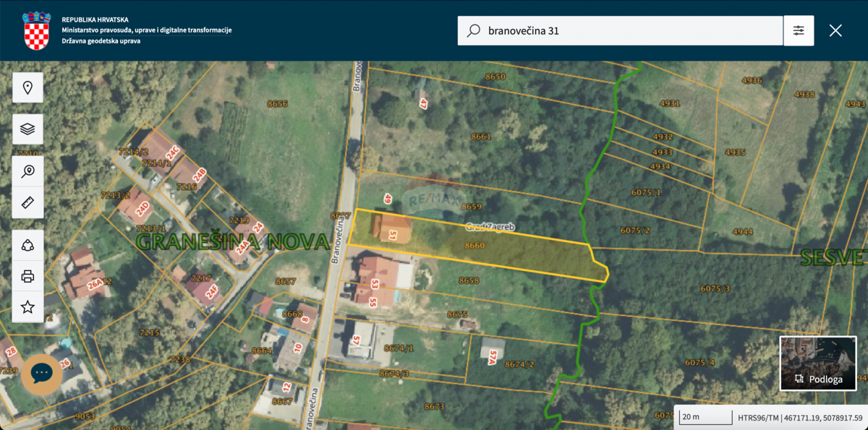
Task: Open advanced search filter options
Action: [799, 30]
